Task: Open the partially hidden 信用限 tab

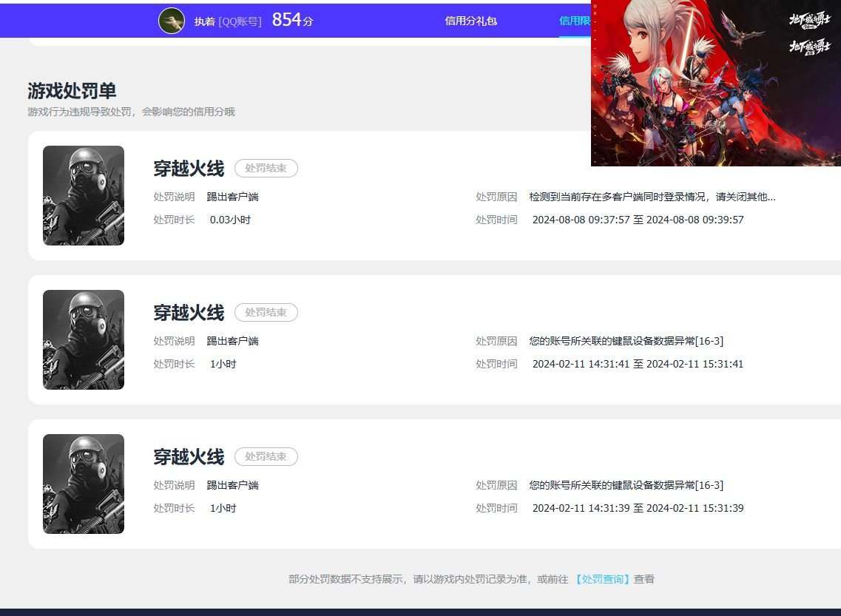Action: [x=575, y=21]
